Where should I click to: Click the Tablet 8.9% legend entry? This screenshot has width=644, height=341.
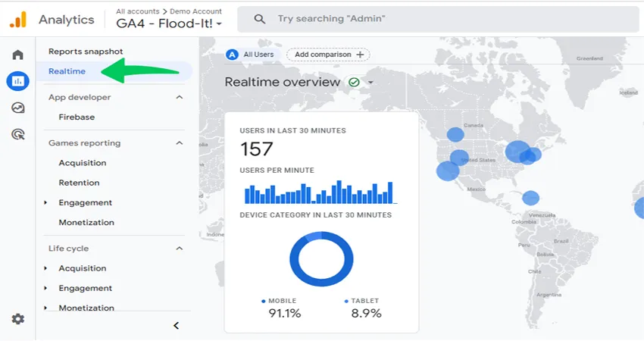tap(364, 308)
